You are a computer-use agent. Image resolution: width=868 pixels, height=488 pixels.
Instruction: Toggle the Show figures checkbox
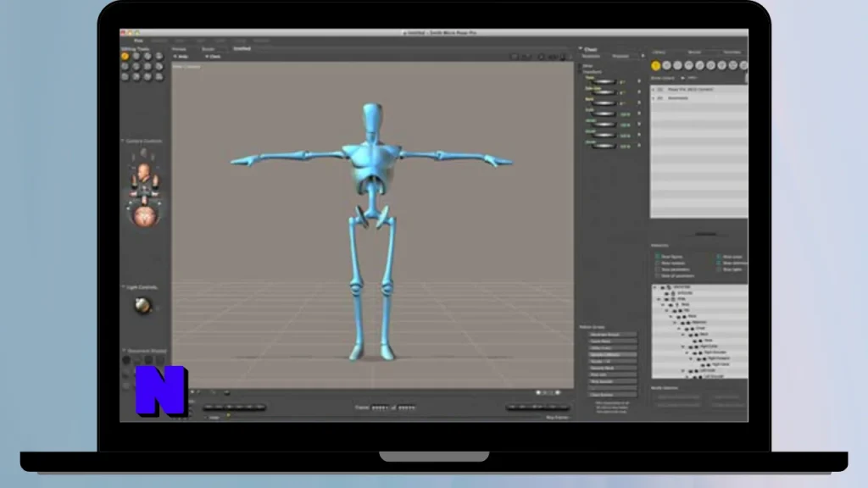point(658,257)
